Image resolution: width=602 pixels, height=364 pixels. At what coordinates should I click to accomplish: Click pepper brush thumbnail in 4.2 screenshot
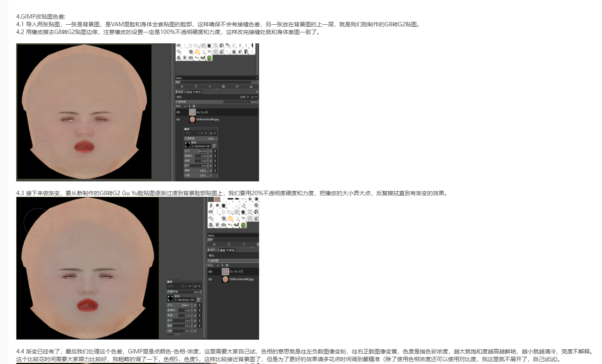[x=209, y=58]
